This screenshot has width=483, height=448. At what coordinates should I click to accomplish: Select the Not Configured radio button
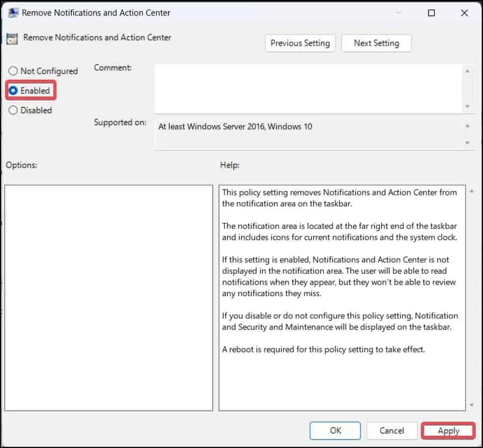pos(12,71)
